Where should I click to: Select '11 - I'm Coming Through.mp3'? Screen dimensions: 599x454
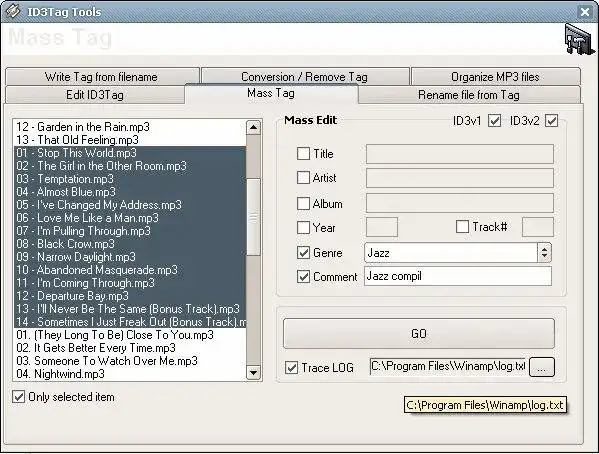130,283
